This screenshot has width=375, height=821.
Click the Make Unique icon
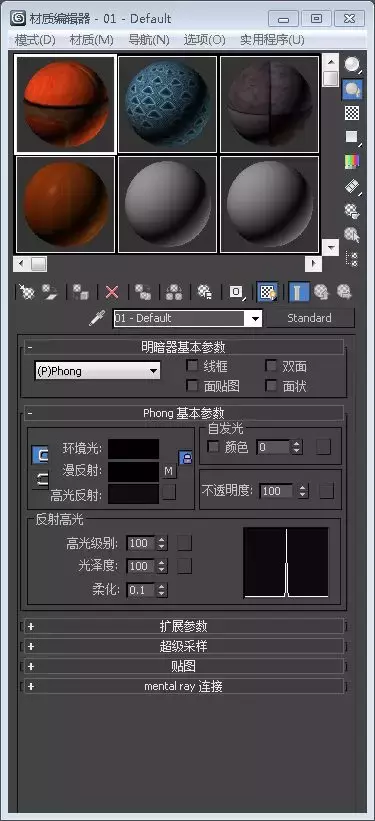(173, 292)
